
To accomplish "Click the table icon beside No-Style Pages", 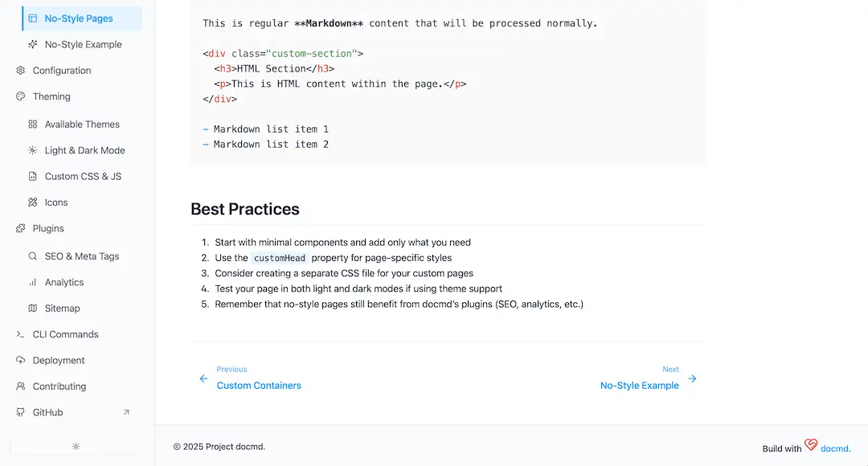I will click(33, 18).
